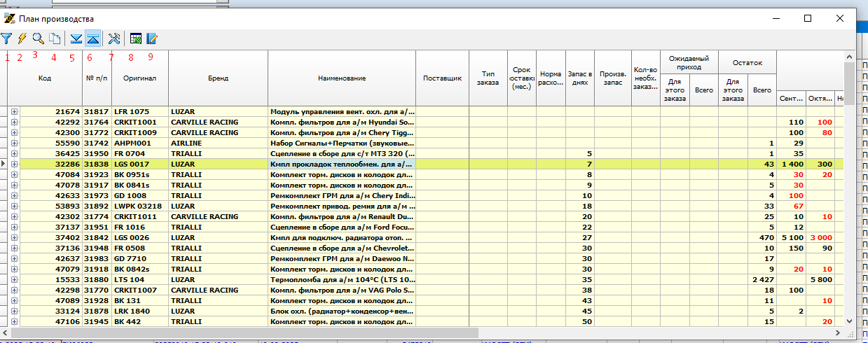
Task: Export table using the Excel icon
Action: 136,39
